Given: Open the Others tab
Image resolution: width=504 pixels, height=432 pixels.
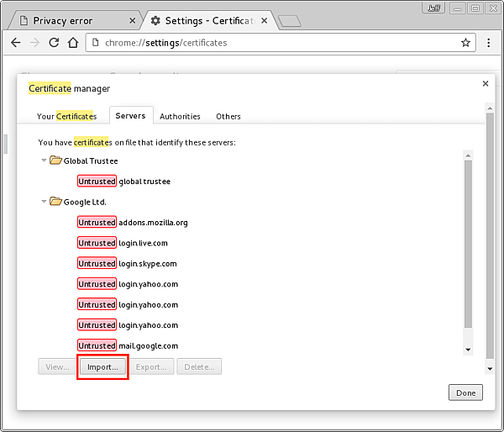Looking at the screenshot, I should [x=228, y=116].
